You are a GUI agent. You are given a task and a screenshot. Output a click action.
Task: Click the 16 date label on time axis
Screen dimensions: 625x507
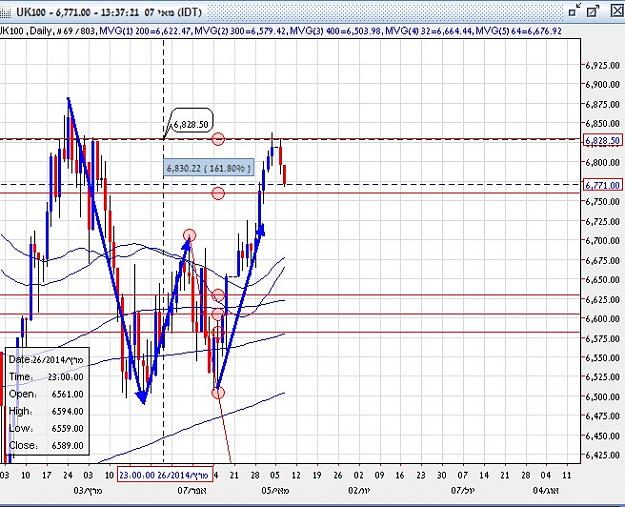click(x=400, y=475)
